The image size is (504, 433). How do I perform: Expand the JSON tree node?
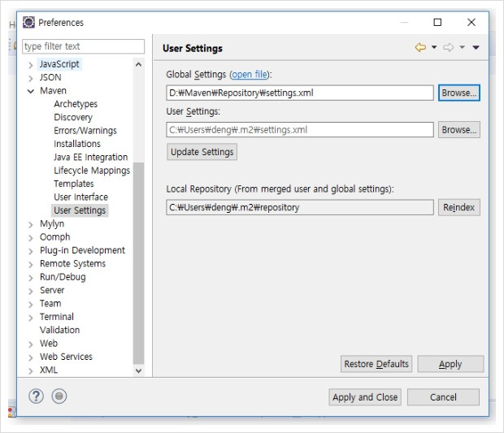tap(31, 78)
